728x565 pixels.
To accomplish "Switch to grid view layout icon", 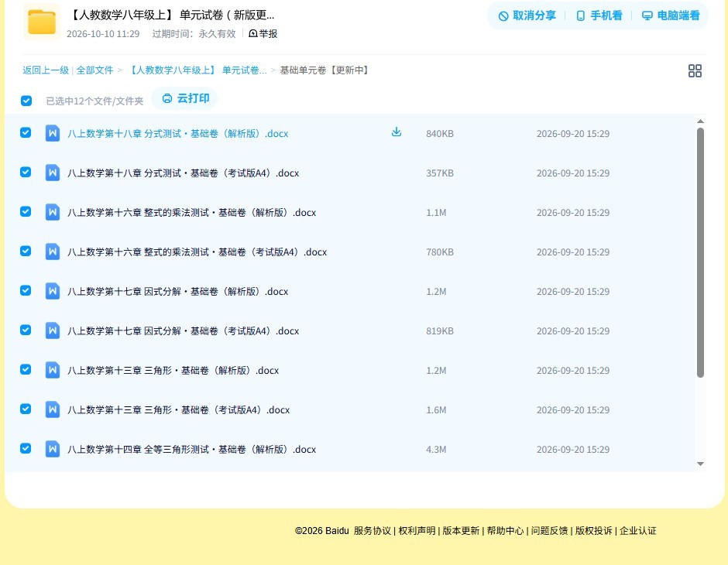I will [695, 70].
